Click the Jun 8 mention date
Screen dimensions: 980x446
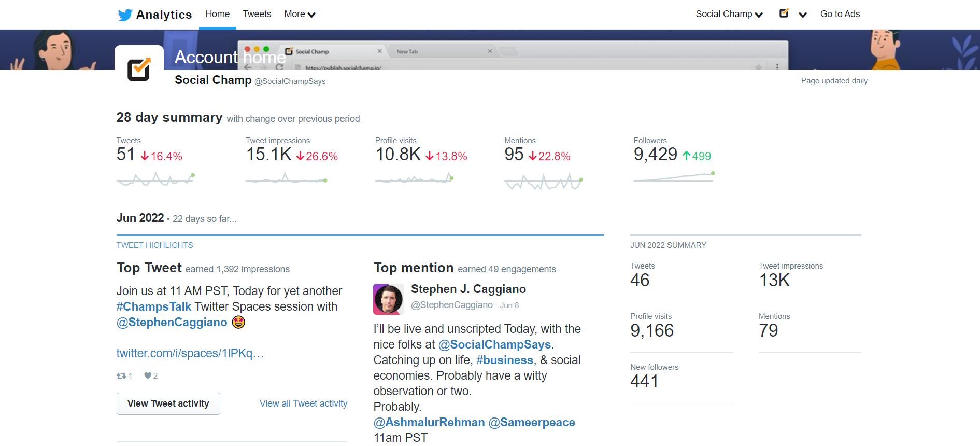pos(509,305)
